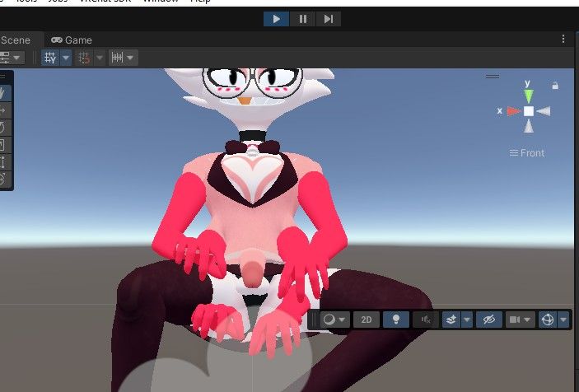Toggle gizmos visibility globe icon

(548, 320)
